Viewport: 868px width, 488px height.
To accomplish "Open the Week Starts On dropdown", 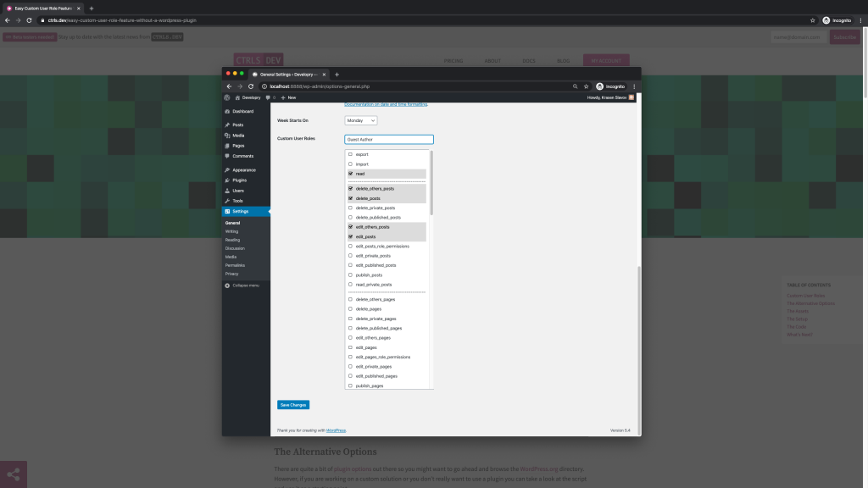I will pos(360,120).
